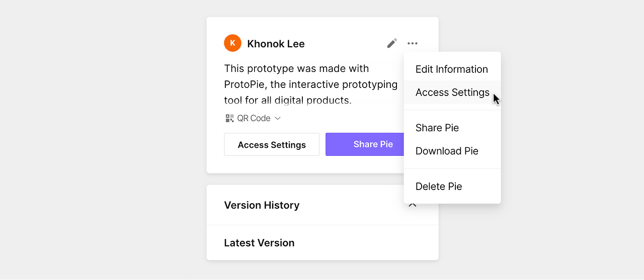Open the QR Code label
644x280 pixels.
pyautogui.click(x=254, y=118)
